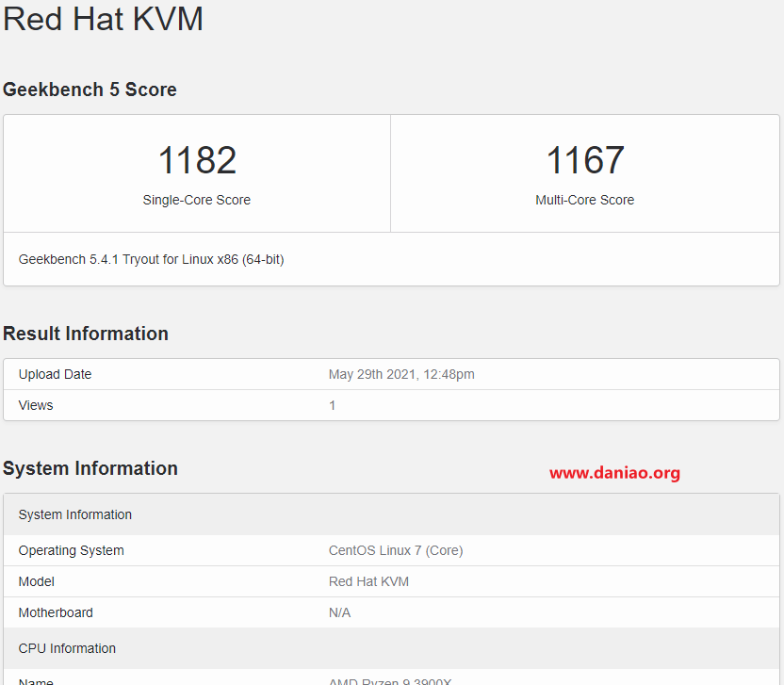Click the N/A motherboard value
Viewport: 784px width, 685px height.
pos(339,612)
